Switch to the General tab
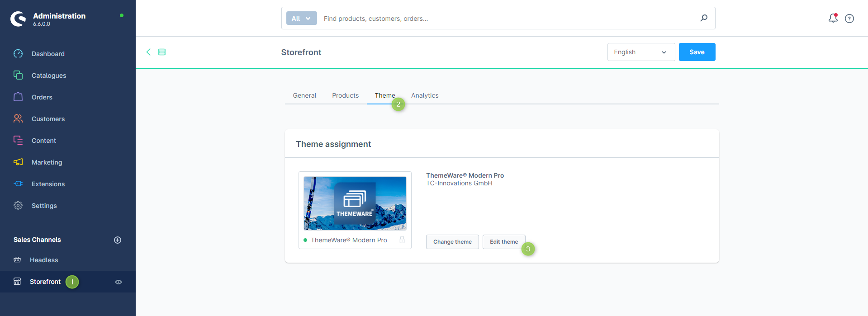The image size is (868, 316). (304, 95)
